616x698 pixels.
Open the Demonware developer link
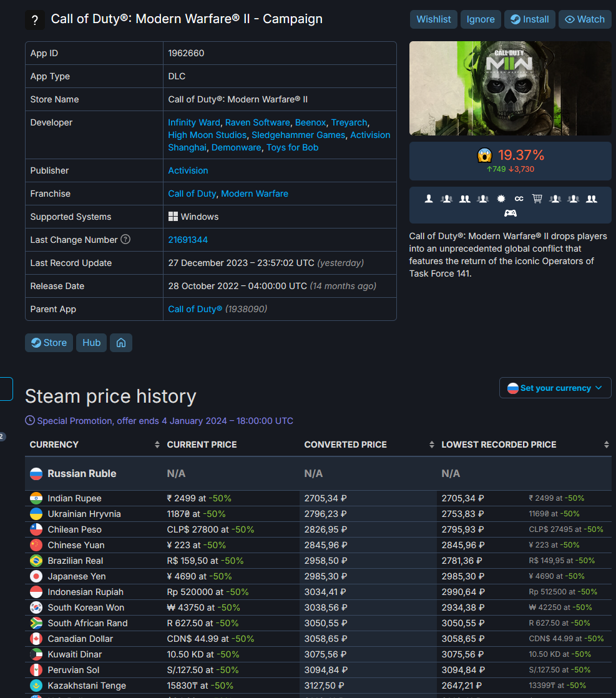(x=237, y=147)
